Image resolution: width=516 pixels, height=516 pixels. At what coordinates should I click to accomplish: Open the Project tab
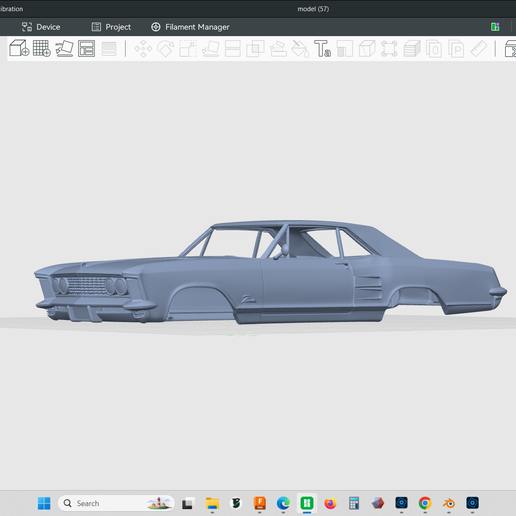[x=111, y=27]
